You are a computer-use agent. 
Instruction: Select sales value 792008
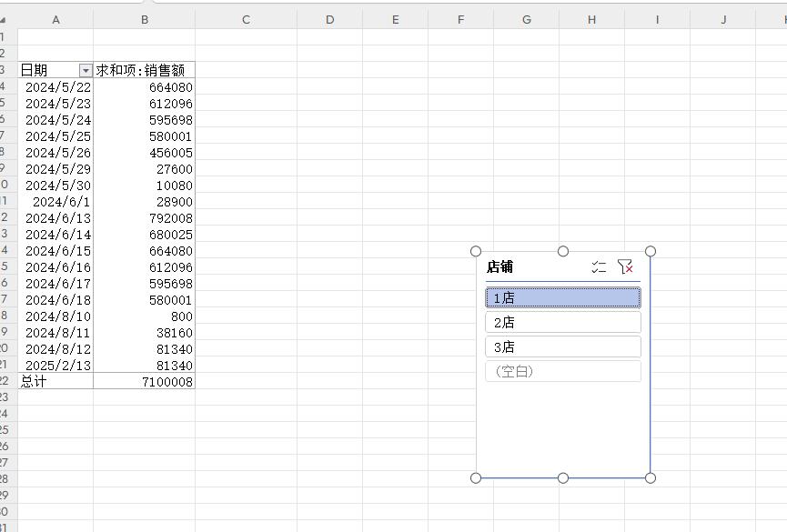click(x=145, y=218)
